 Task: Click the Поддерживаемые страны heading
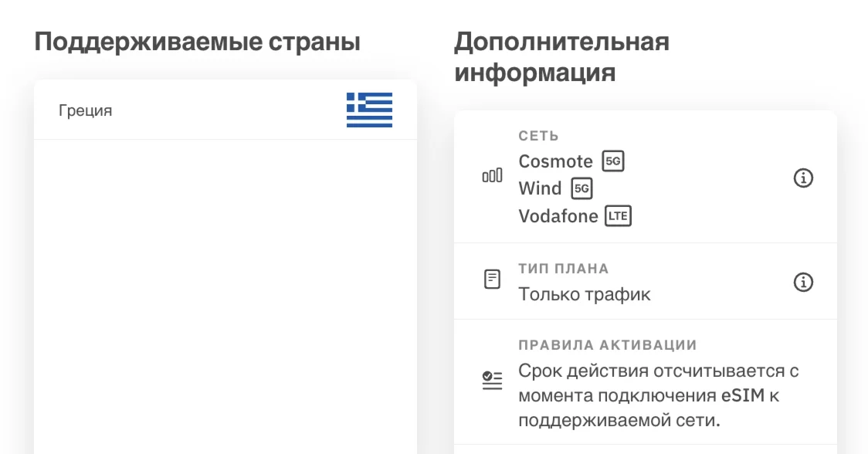point(198,42)
